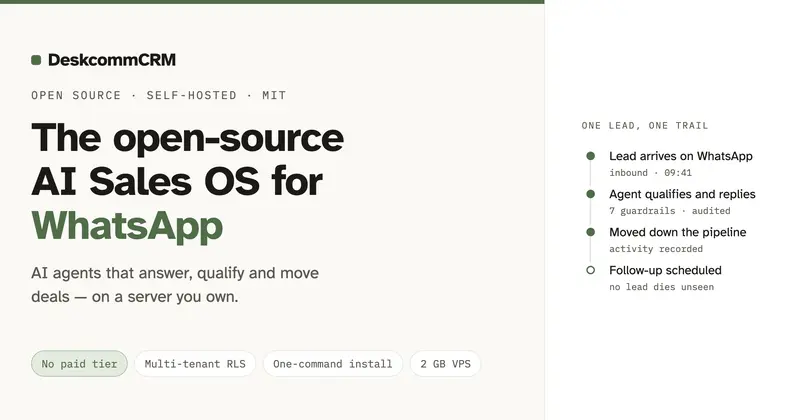Click the DeskcommCRM brand name
This screenshot has width=800, height=420.
click(x=112, y=60)
